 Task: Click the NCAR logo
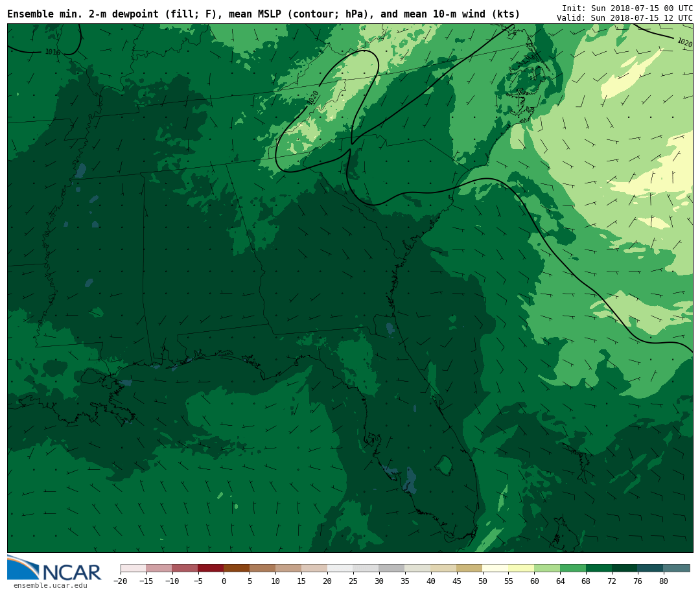point(54,568)
